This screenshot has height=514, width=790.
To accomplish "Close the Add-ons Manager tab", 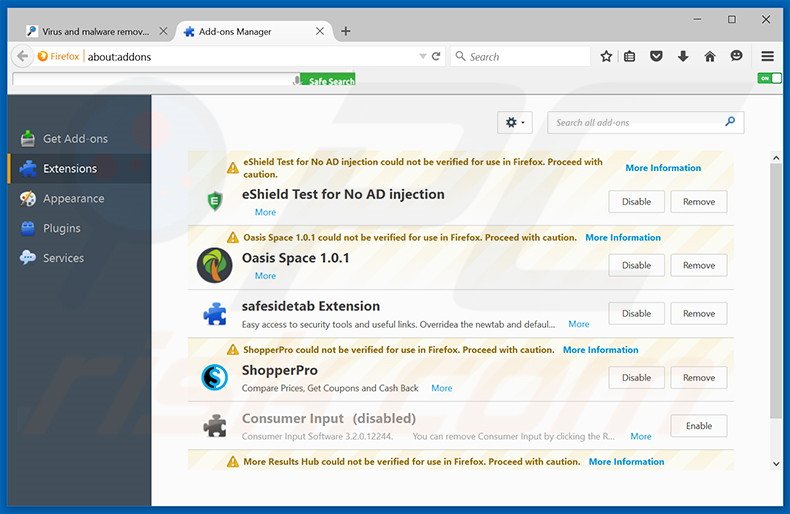I will point(319,31).
